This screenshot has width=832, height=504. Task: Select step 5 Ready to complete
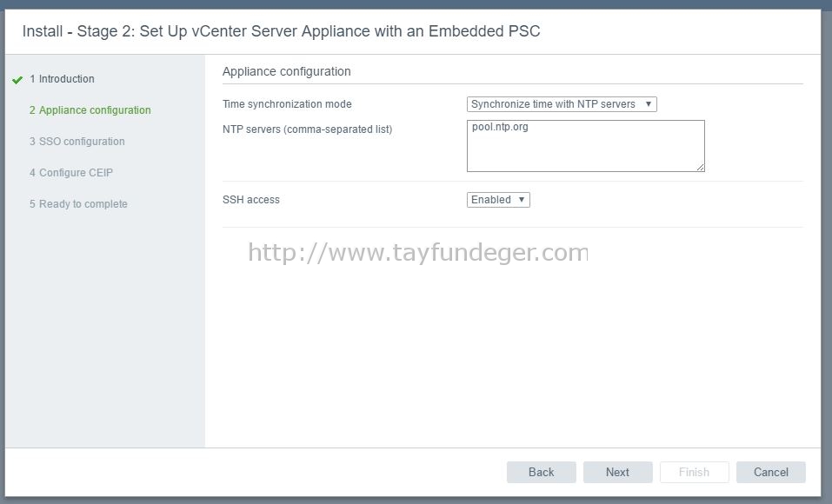(x=78, y=204)
